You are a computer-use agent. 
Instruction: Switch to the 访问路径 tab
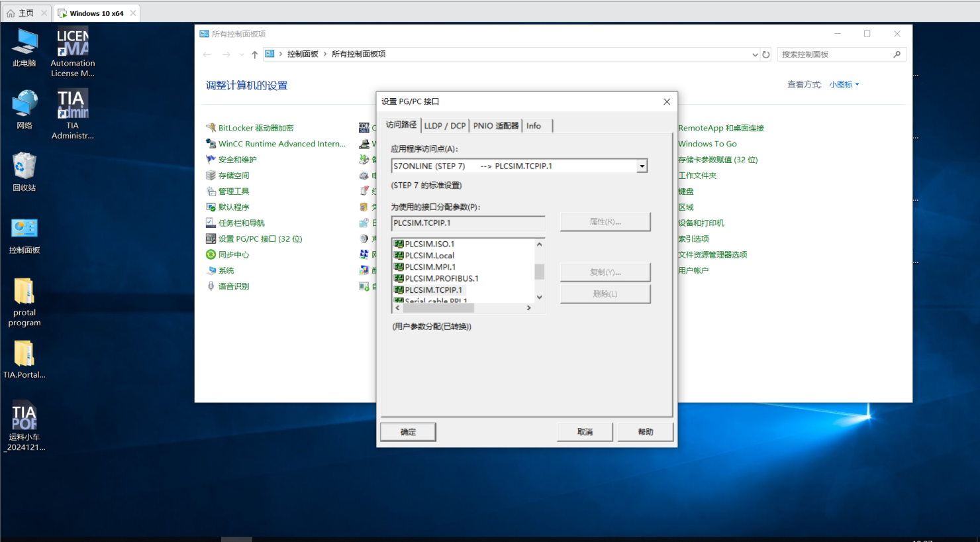click(x=401, y=125)
